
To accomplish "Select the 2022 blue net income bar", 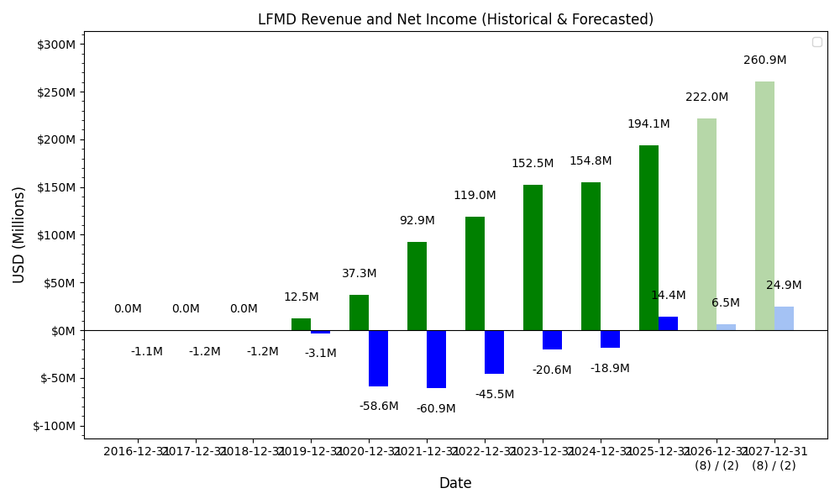I will (494, 352).
